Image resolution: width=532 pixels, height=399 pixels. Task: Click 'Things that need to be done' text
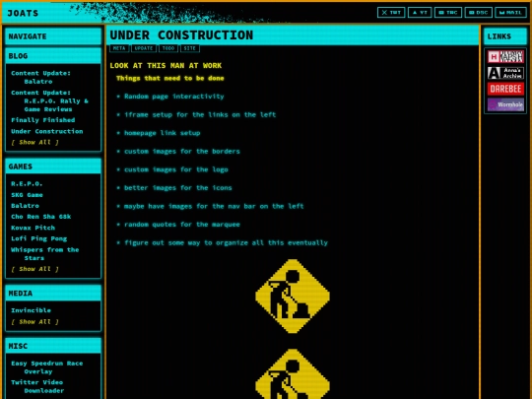[170, 78]
